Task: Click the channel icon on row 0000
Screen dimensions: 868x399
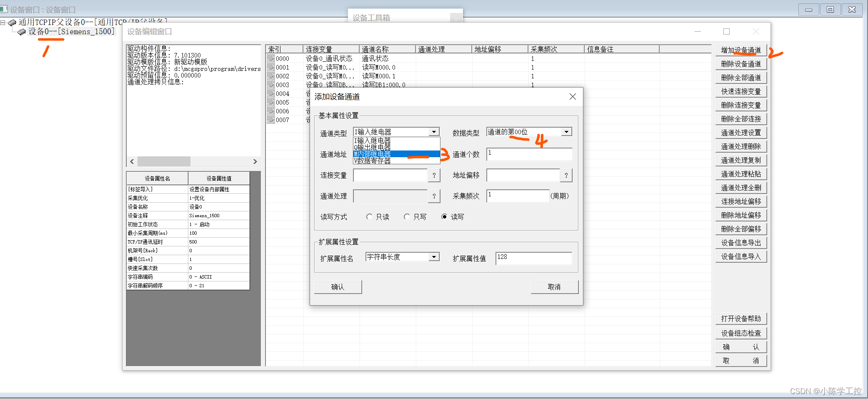Action: 271,58
